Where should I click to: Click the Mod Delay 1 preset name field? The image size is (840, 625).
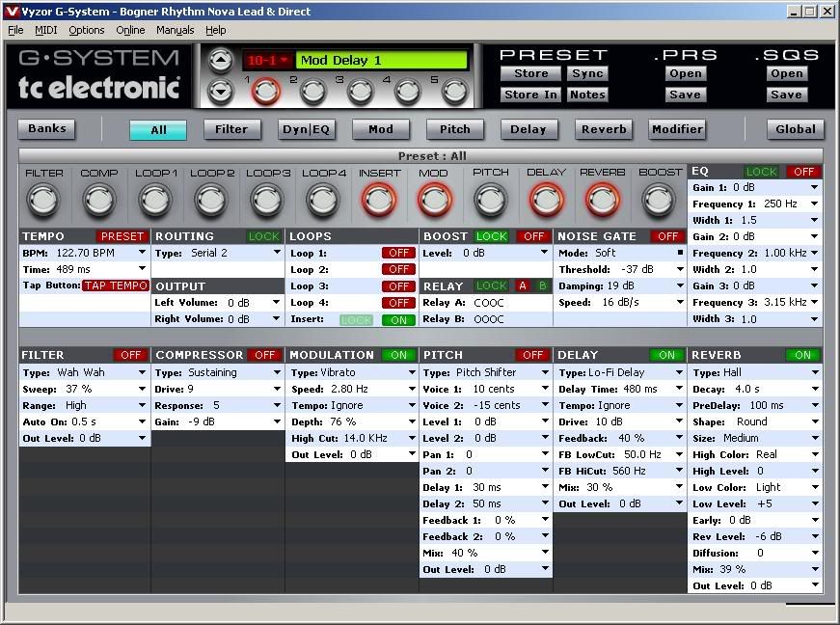382,60
